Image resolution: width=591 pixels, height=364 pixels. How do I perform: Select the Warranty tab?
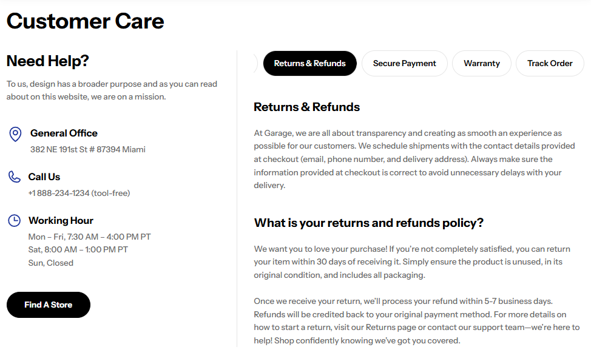(x=482, y=63)
